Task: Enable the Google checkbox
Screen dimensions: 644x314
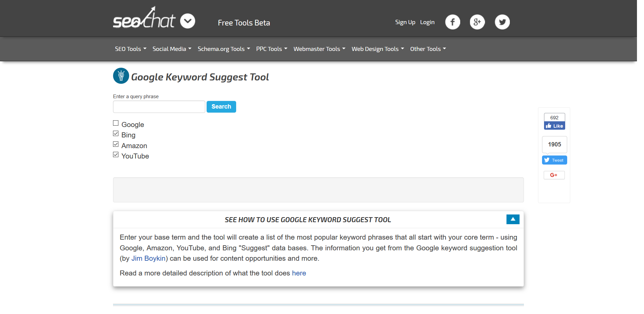Action: coord(116,123)
